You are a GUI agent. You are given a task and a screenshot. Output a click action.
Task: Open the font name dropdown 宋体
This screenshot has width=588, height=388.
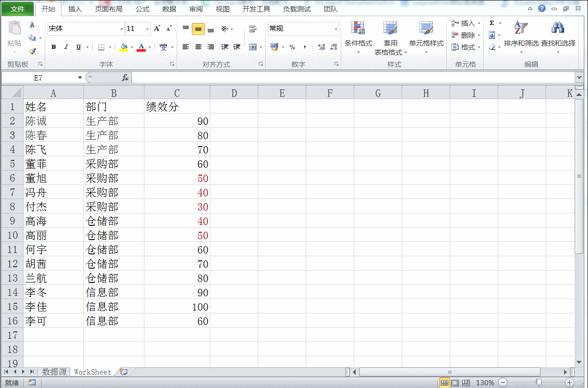coord(122,29)
